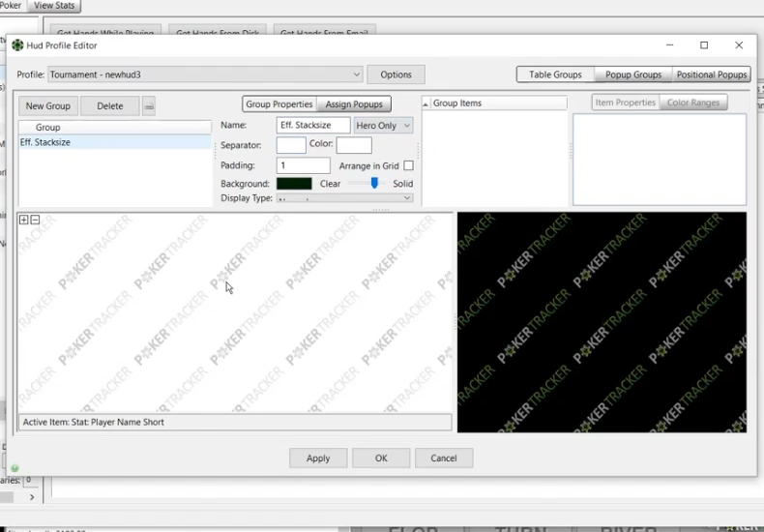The height and width of the screenshot is (532, 764).
Task: Click the New Group button
Action: [x=47, y=105]
